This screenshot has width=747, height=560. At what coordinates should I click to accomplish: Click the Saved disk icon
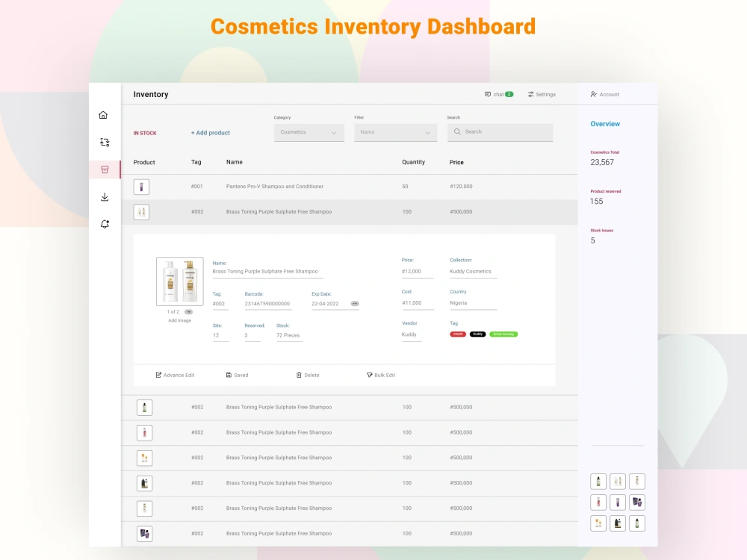coord(229,375)
